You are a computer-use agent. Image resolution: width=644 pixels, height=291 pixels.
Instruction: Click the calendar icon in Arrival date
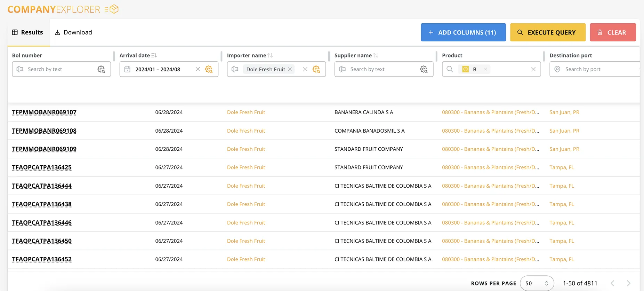pyautogui.click(x=127, y=69)
